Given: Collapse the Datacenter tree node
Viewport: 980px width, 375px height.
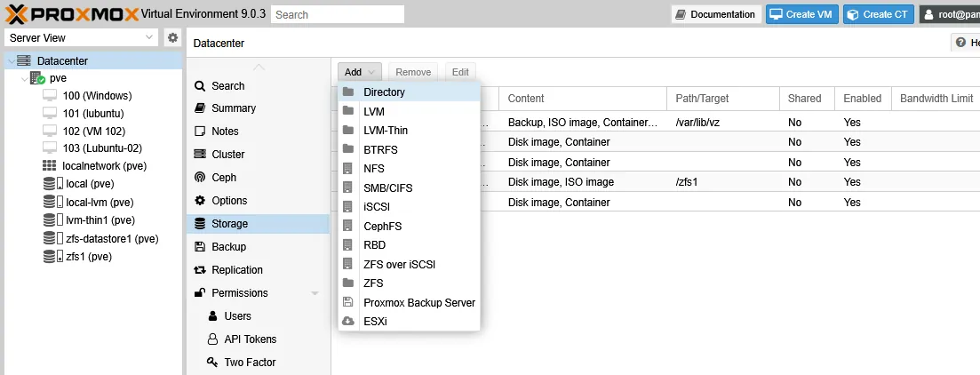Looking at the screenshot, I should tap(12, 61).
